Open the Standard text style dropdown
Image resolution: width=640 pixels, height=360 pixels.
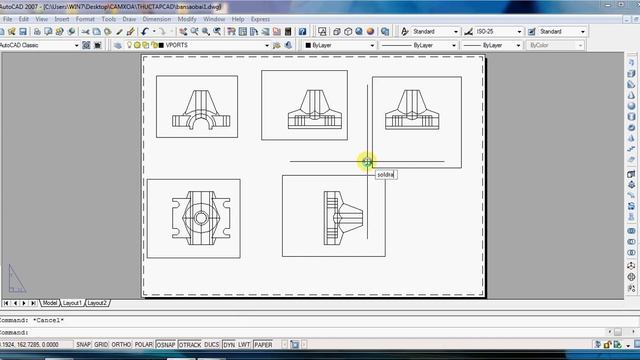pos(456,31)
